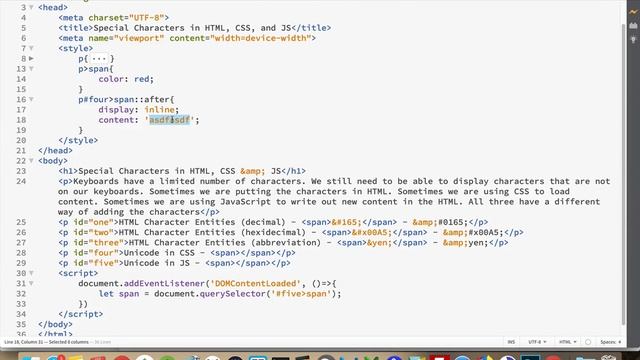Click the '#five>span' string on line 32
This screenshot has height=360, width=640.
click(301, 293)
